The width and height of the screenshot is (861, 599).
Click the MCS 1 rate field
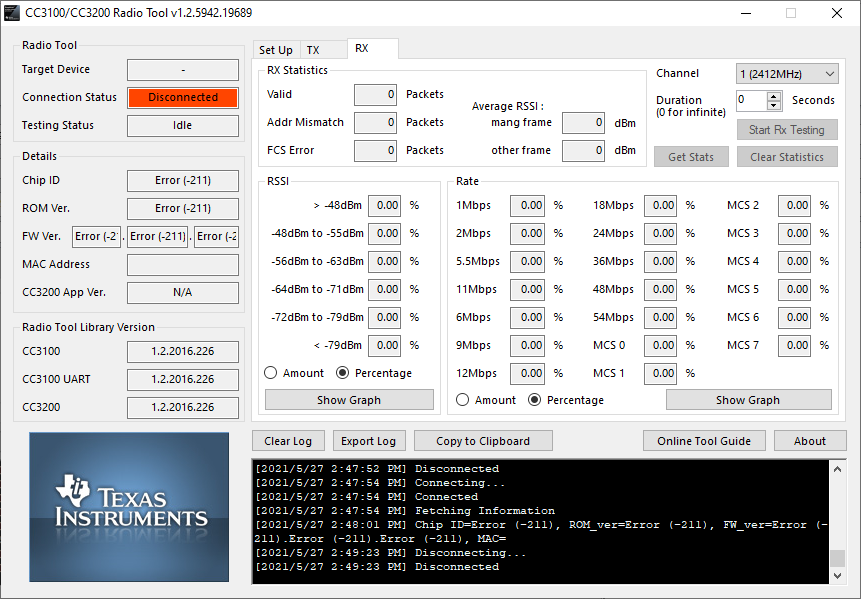(x=661, y=374)
